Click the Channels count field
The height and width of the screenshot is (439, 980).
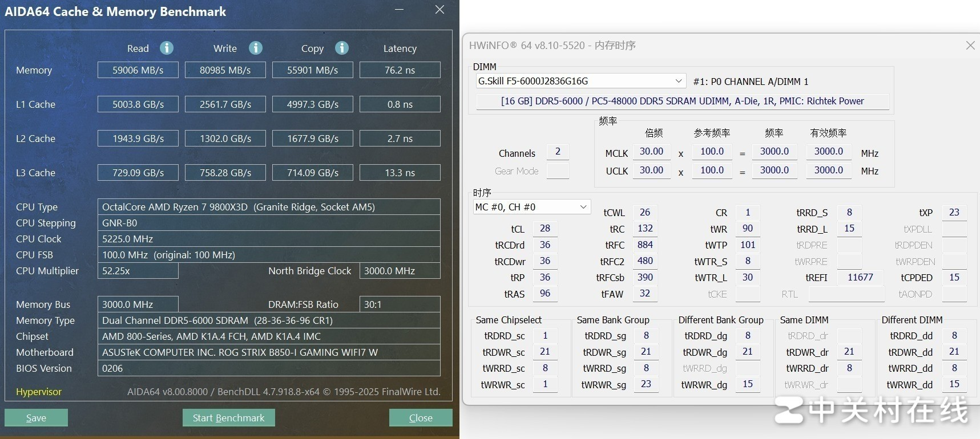558,152
